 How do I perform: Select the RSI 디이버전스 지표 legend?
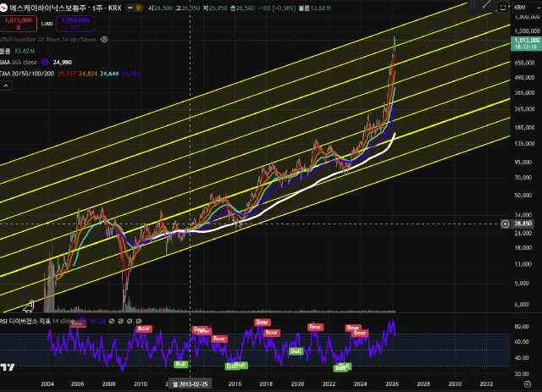[37, 321]
